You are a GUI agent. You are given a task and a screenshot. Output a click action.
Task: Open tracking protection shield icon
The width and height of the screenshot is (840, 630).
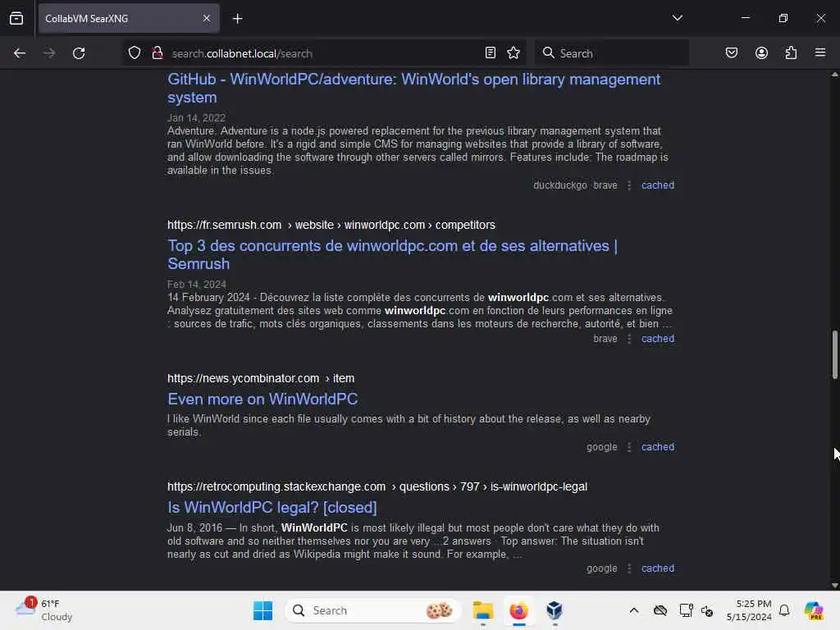(x=135, y=52)
